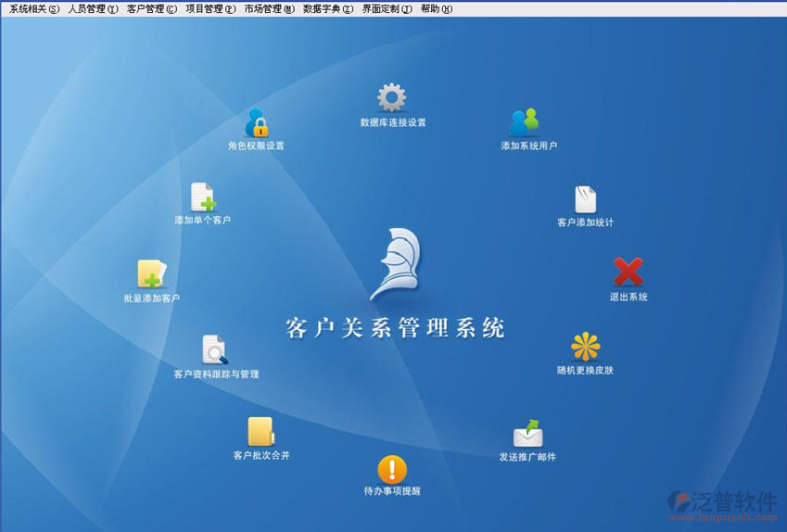Click 随机更换皮肤 flower icon
Screen dimensions: 787x532
click(x=585, y=347)
